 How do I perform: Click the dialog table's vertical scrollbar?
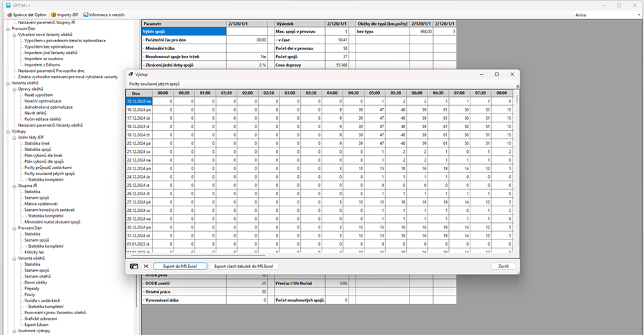[517, 173]
